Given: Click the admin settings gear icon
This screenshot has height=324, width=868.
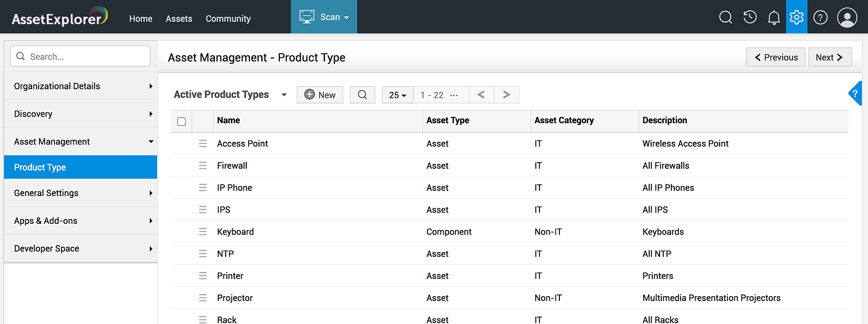Looking at the screenshot, I should point(796,17).
